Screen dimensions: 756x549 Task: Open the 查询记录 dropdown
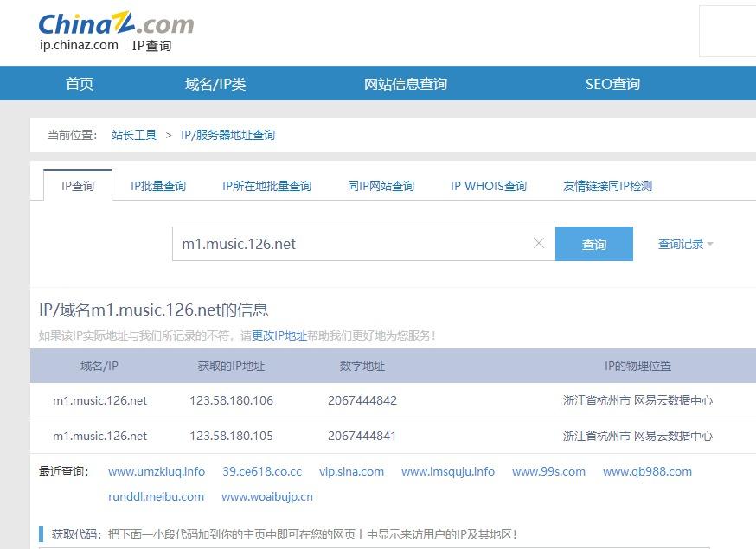coord(685,244)
